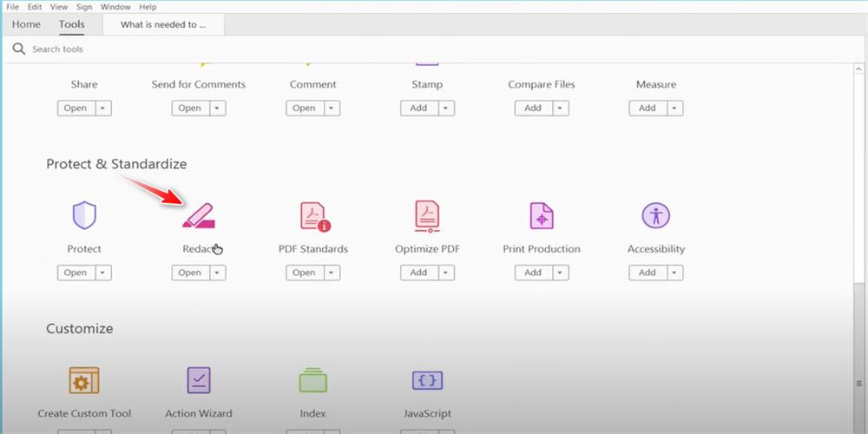
Task: Expand dropdown arrow beside Stamp Add
Action: click(x=447, y=108)
